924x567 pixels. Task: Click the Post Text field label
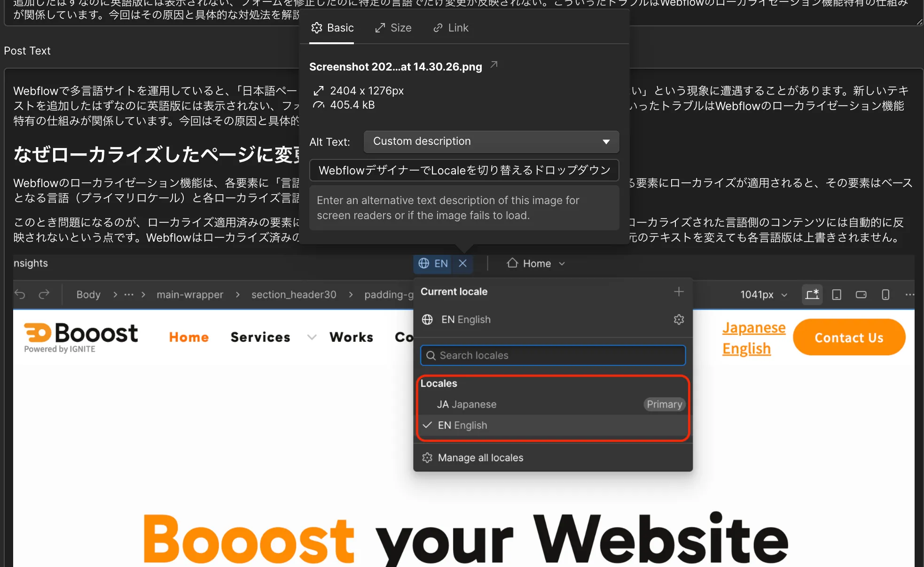point(27,51)
